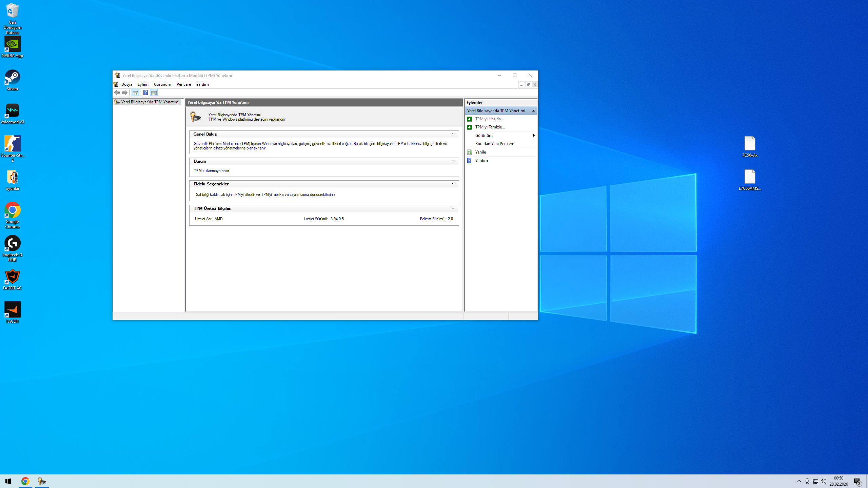This screenshot has height=488, width=868.
Task: Open the Görünüm menu in menu bar
Action: (162, 84)
